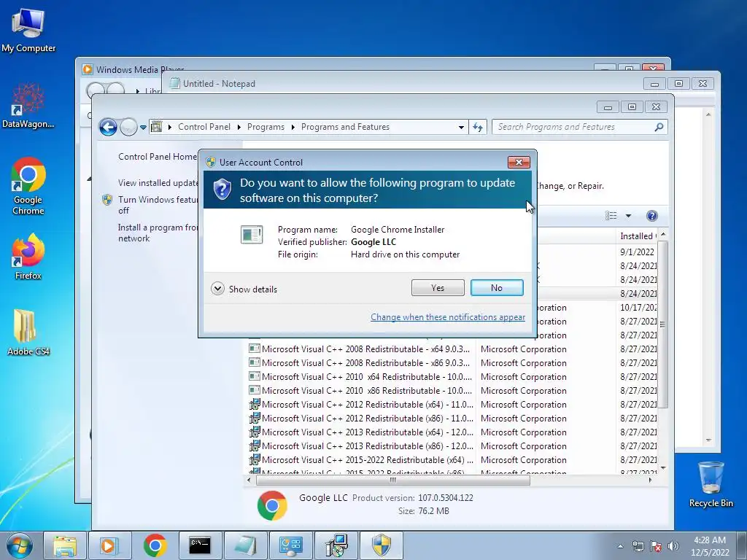Open Install a program from network link
The width and height of the screenshot is (747, 560).
tap(158, 233)
